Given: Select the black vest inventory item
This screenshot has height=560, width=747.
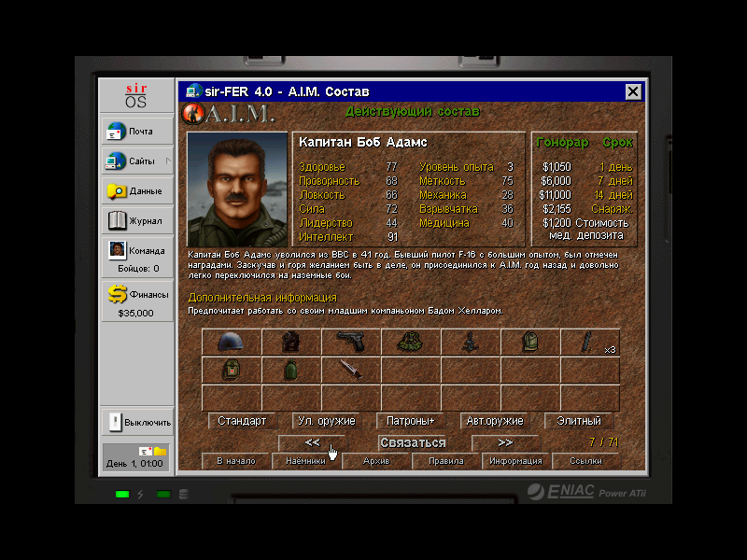Looking at the screenshot, I should [x=291, y=342].
